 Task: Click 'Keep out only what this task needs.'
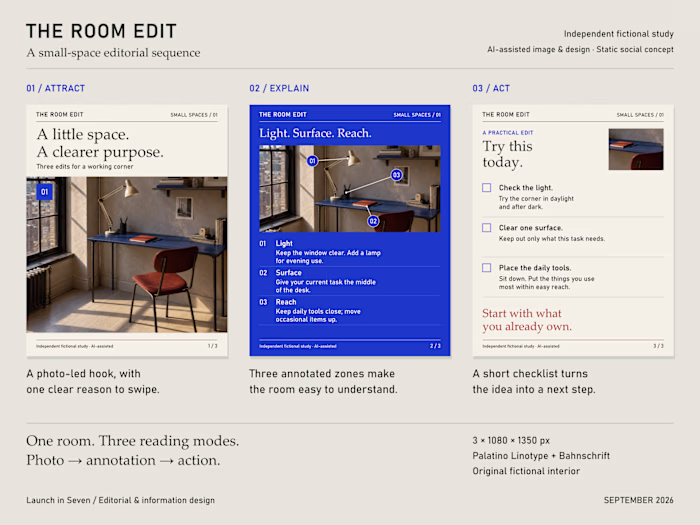tap(552, 239)
